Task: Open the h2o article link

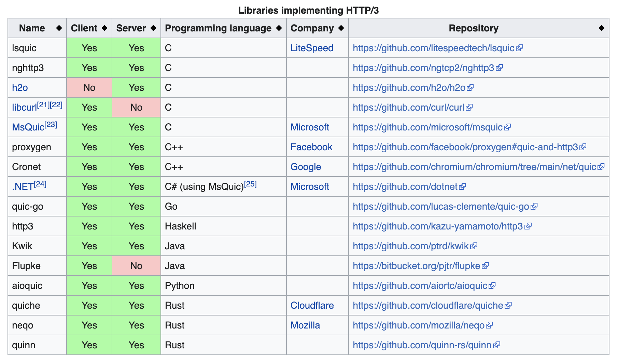Action: click(20, 88)
